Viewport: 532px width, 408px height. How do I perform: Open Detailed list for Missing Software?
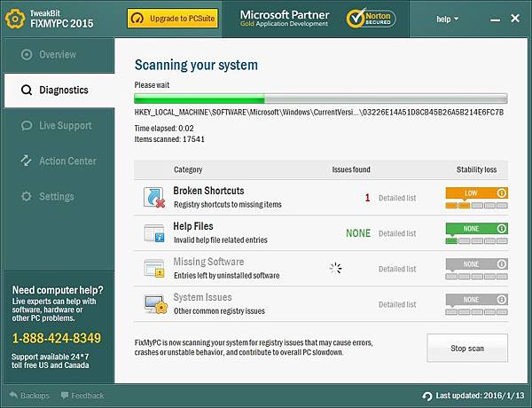(x=397, y=269)
